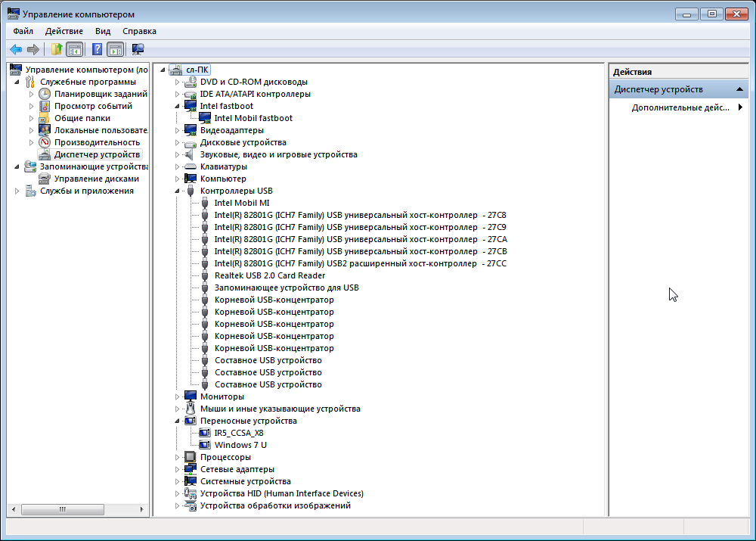Expand the Сетевые адаптеры category
Viewport: 756px width, 541px height.
[178, 469]
